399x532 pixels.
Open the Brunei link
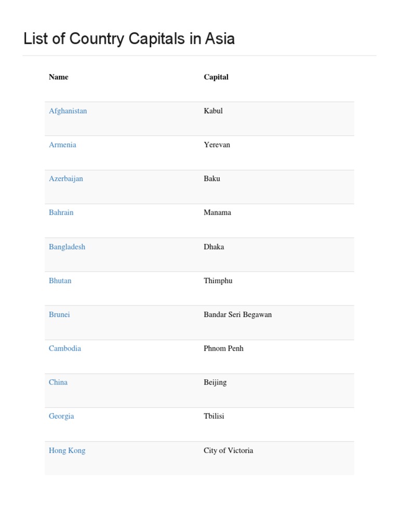pos(59,314)
